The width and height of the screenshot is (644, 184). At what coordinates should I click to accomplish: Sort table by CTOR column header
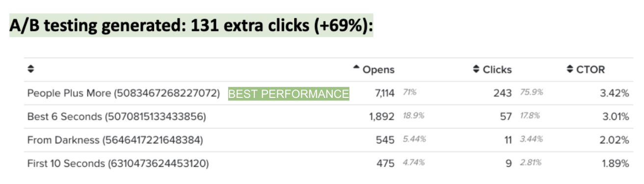click(x=590, y=70)
